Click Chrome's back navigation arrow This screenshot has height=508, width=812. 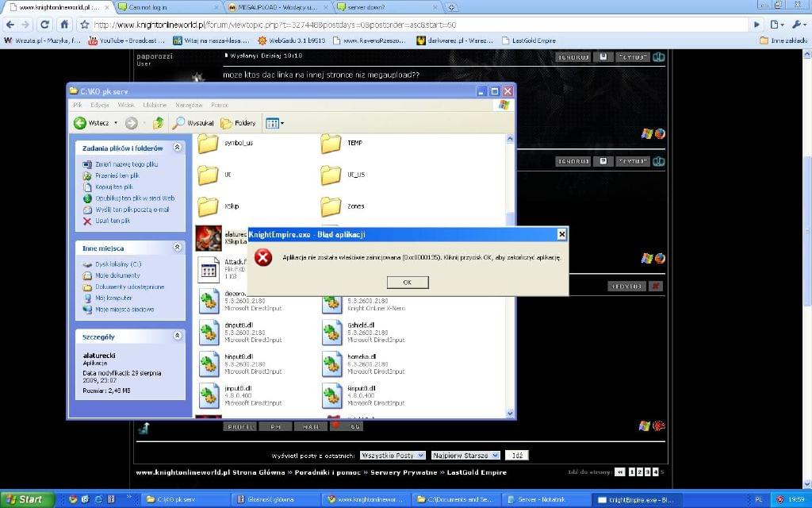pyautogui.click(x=10, y=25)
